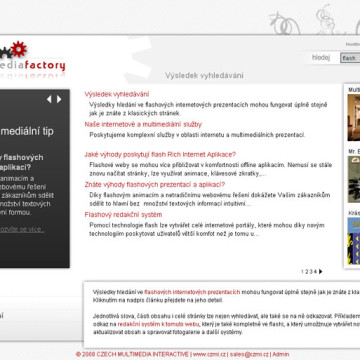Click the right arrow in tip panel
The height and width of the screenshot is (360, 360).
pyautogui.click(x=59, y=99)
